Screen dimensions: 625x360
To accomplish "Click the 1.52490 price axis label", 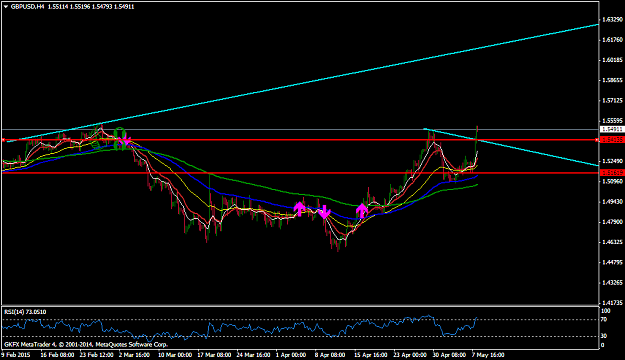I will pyautogui.click(x=612, y=161).
